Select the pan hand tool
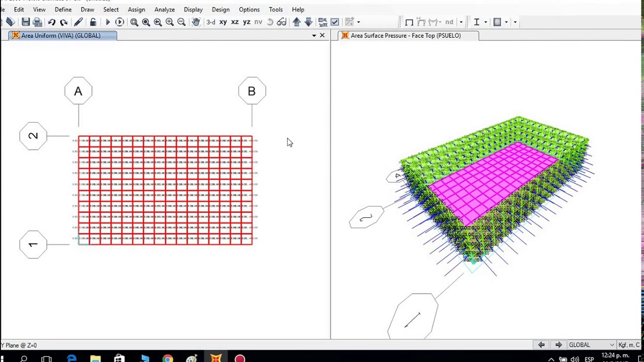The height and width of the screenshot is (362, 644). coord(196,22)
